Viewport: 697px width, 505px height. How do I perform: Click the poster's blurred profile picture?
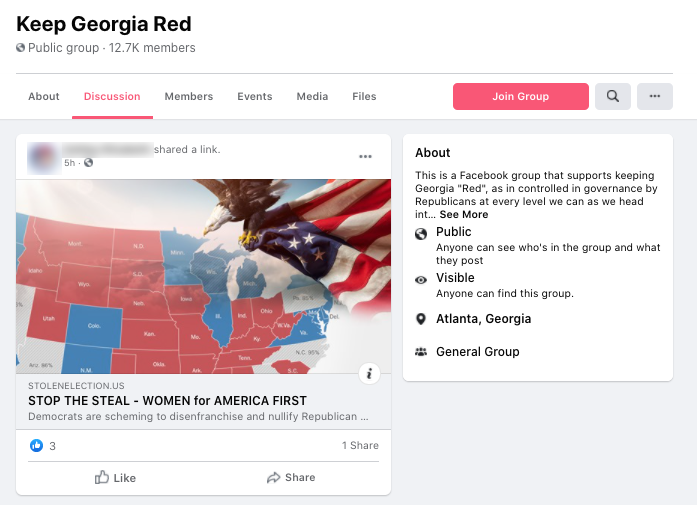click(43, 156)
